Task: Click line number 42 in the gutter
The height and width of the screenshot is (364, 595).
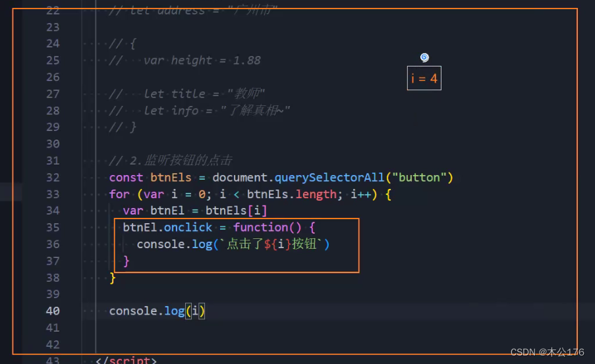Action: point(53,344)
